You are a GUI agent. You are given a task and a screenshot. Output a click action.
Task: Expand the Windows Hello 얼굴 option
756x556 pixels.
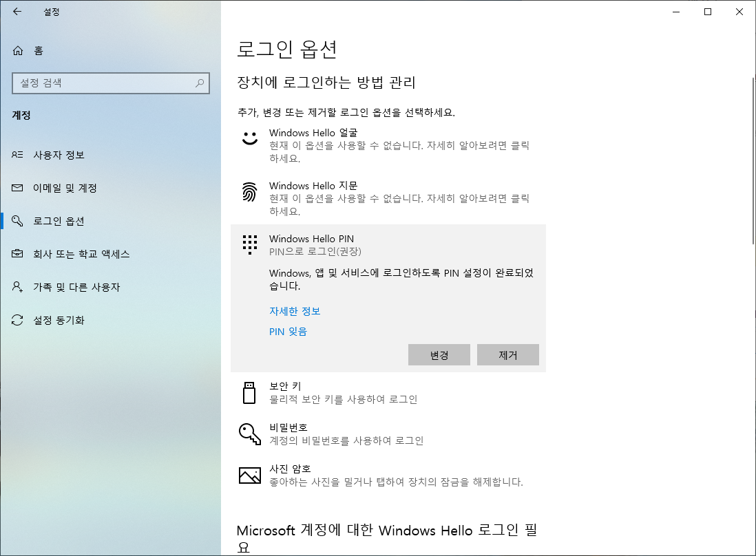tap(388, 145)
